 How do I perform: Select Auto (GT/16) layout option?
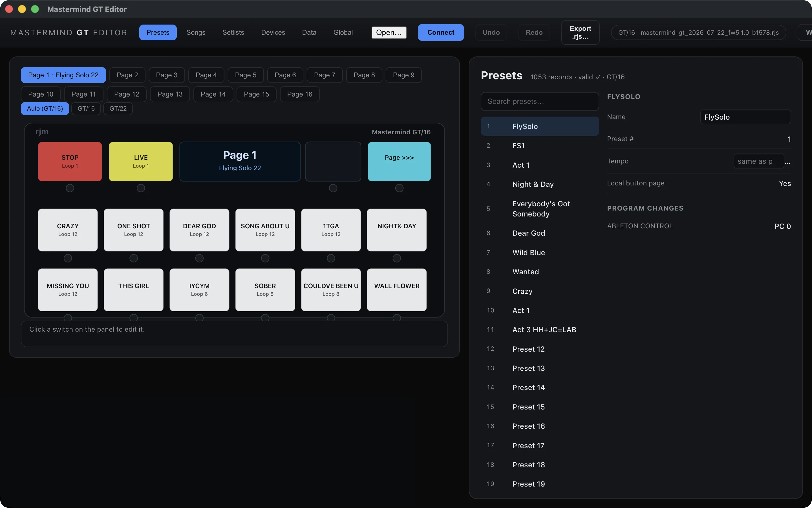click(x=45, y=109)
